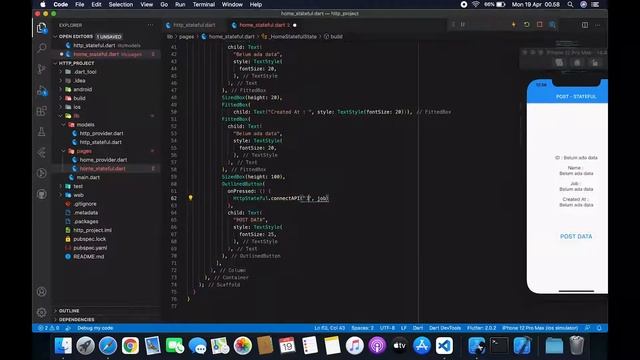Open Safari from the Dock

tap(108, 346)
